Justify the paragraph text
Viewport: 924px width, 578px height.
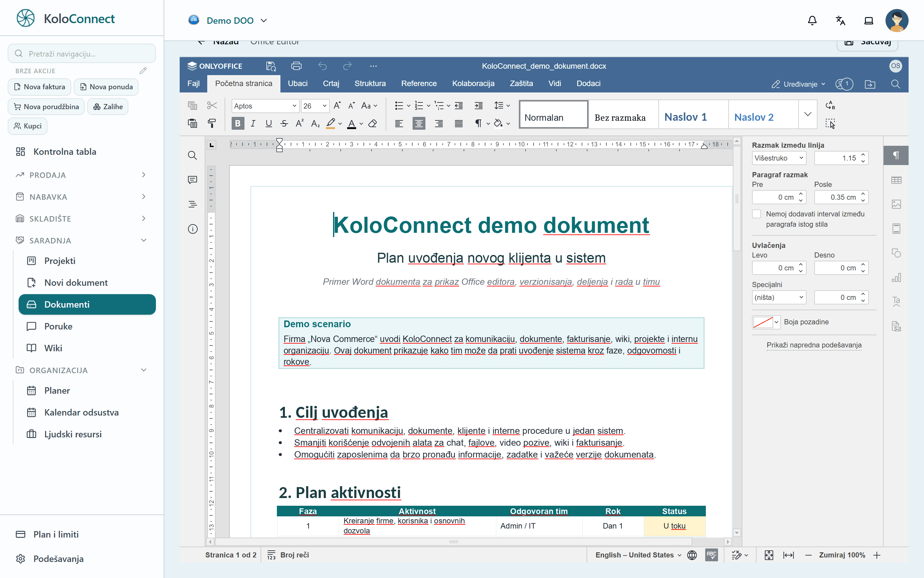(x=458, y=124)
